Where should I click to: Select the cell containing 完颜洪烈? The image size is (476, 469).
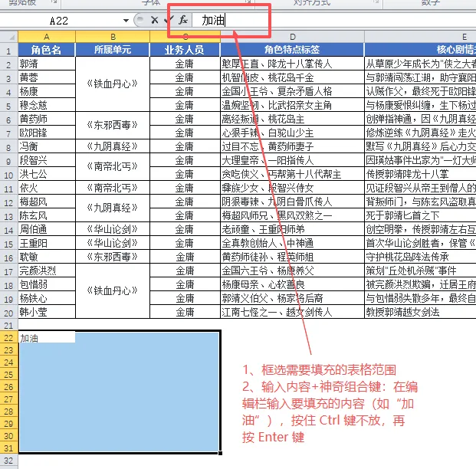47,271
